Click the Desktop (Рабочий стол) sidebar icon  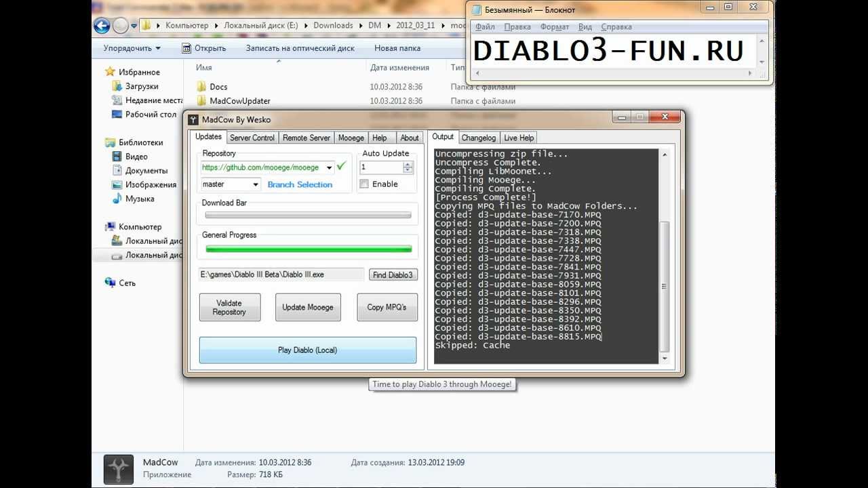tap(117, 115)
